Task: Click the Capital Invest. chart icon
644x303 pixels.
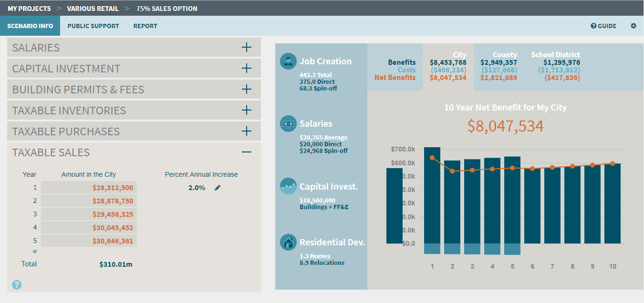Action: tap(288, 186)
